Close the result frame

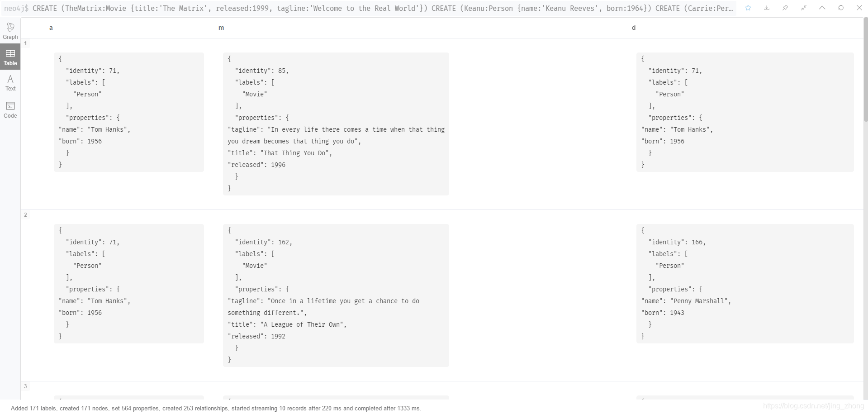click(859, 8)
